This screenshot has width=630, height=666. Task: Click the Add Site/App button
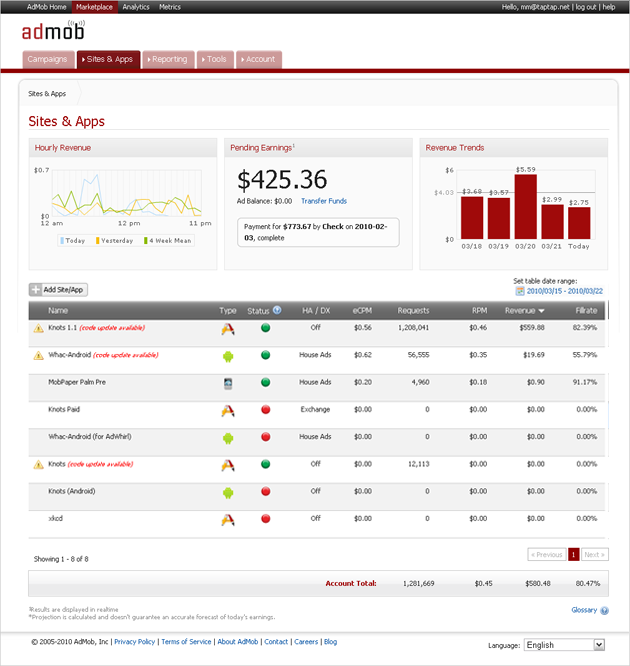pyautogui.click(x=58, y=289)
